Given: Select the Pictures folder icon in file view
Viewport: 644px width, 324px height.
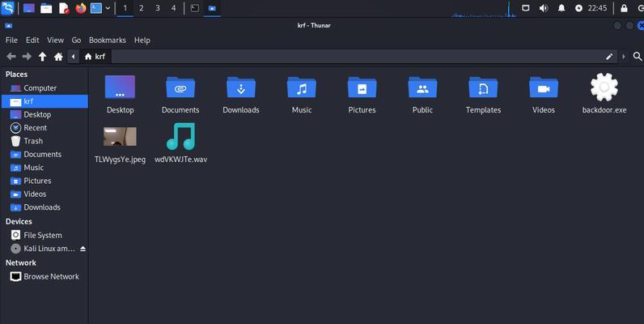Looking at the screenshot, I should [x=362, y=87].
